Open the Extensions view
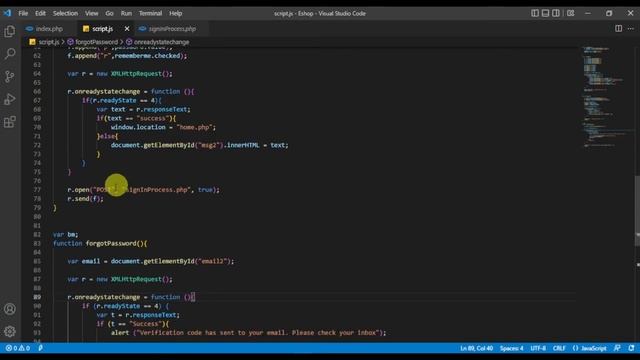 point(10,122)
